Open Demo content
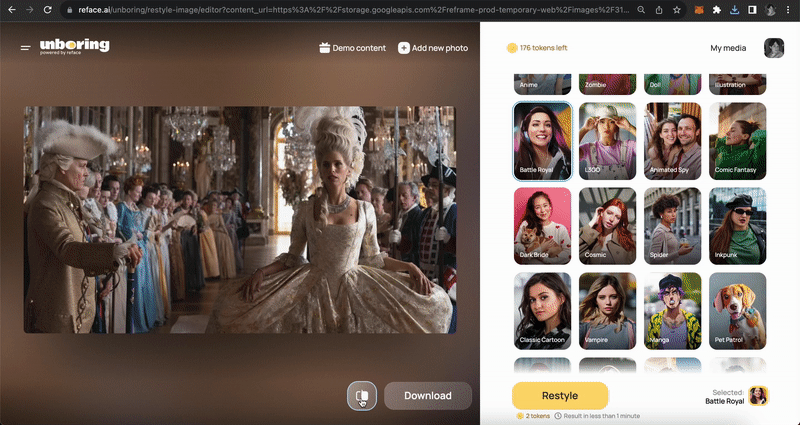 [352, 48]
